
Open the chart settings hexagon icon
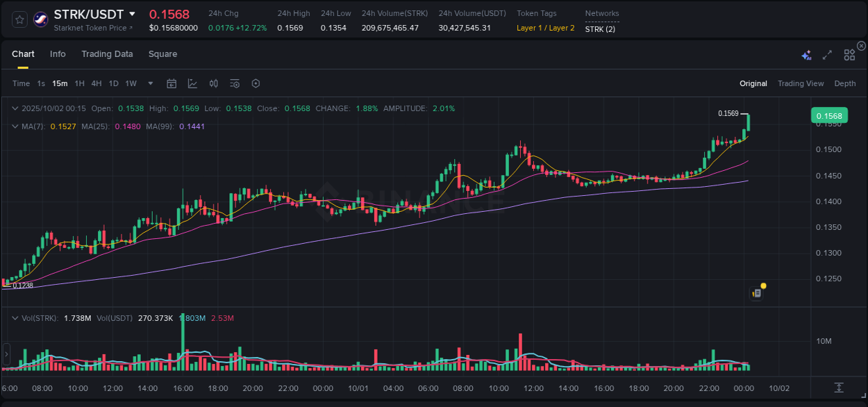pos(256,83)
